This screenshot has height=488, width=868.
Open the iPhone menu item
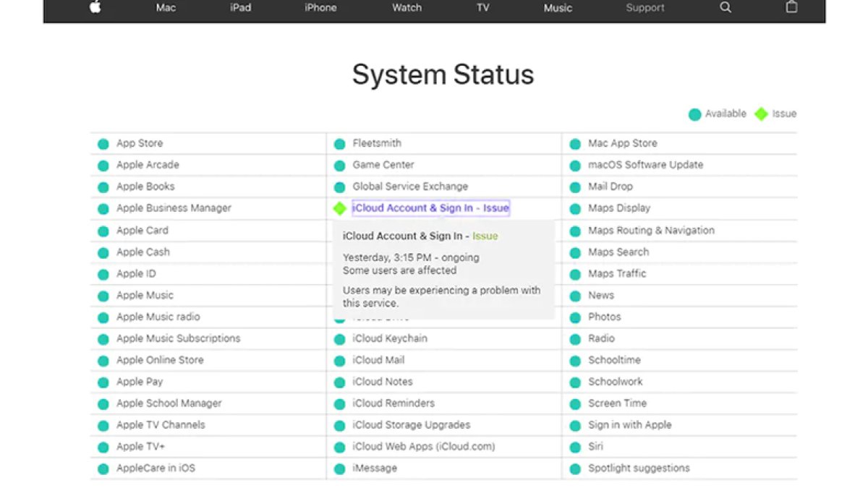320,8
